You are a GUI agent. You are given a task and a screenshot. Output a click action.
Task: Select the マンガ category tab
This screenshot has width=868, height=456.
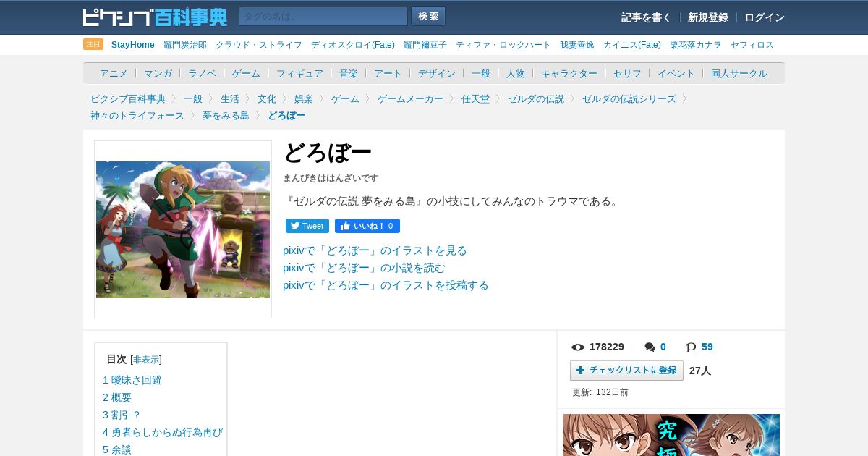[x=158, y=73]
